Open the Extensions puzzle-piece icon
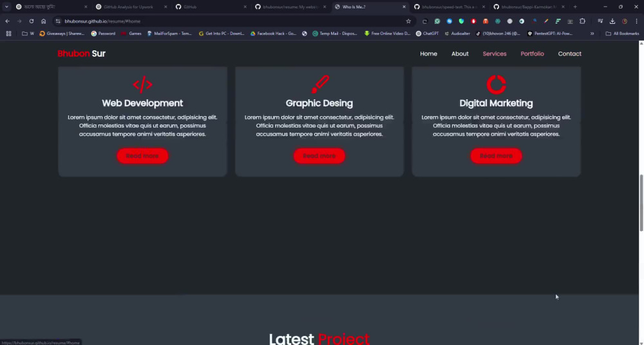Screen dimensions: 644x345 [582, 21]
